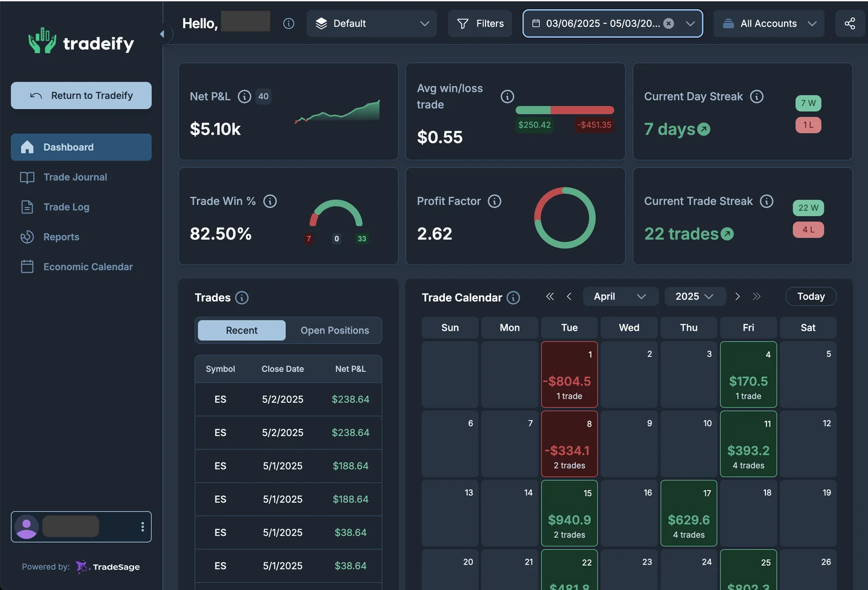This screenshot has height=590, width=868.
Task: Switch to the Open Positions tab
Action: point(335,330)
